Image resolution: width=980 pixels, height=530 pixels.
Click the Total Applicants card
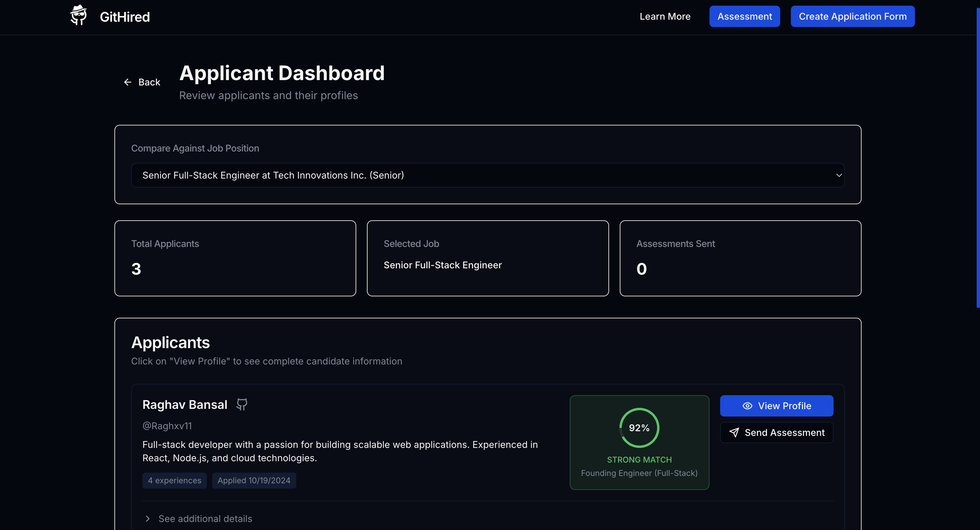[235, 258]
